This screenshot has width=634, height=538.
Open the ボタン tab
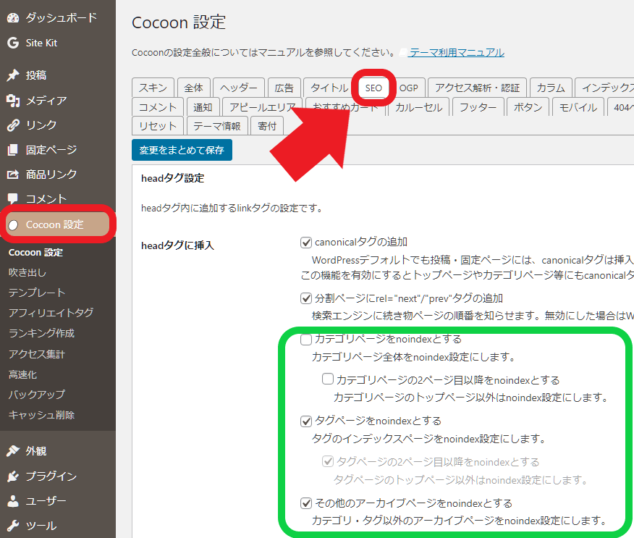click(528, 107)
